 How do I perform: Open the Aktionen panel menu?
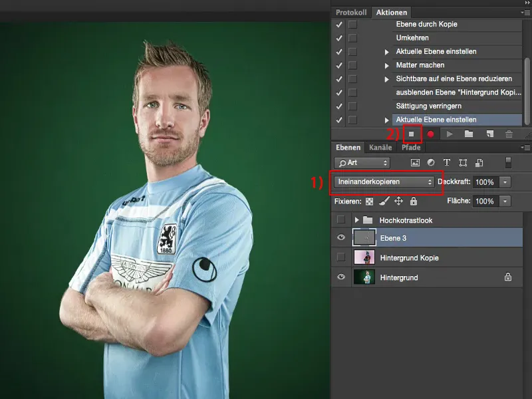526,13
